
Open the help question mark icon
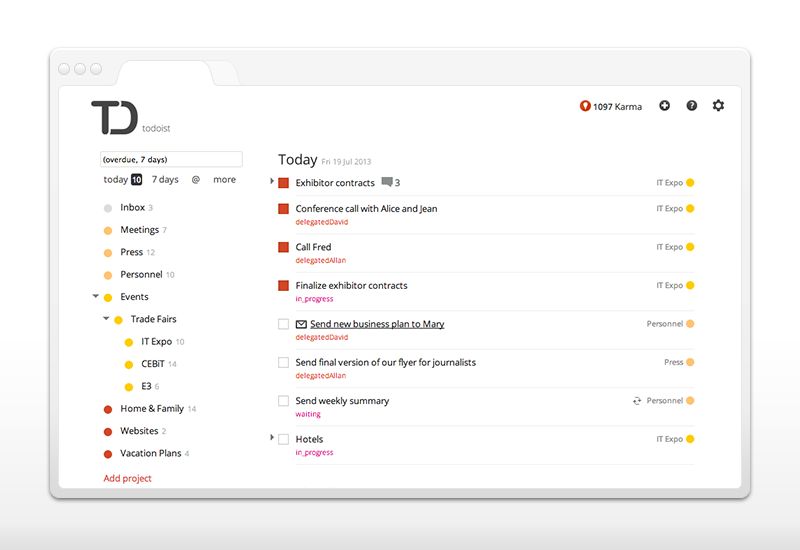pyautogui.click(x=691, y=106)
